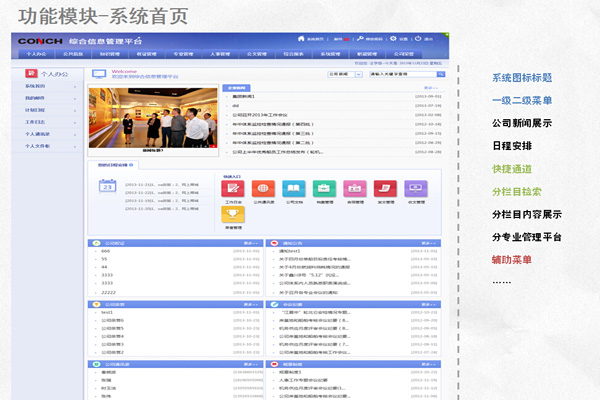The image size is (600, 400).
Task: Select the 综合报表 top menu
Action: coord(293,54)
